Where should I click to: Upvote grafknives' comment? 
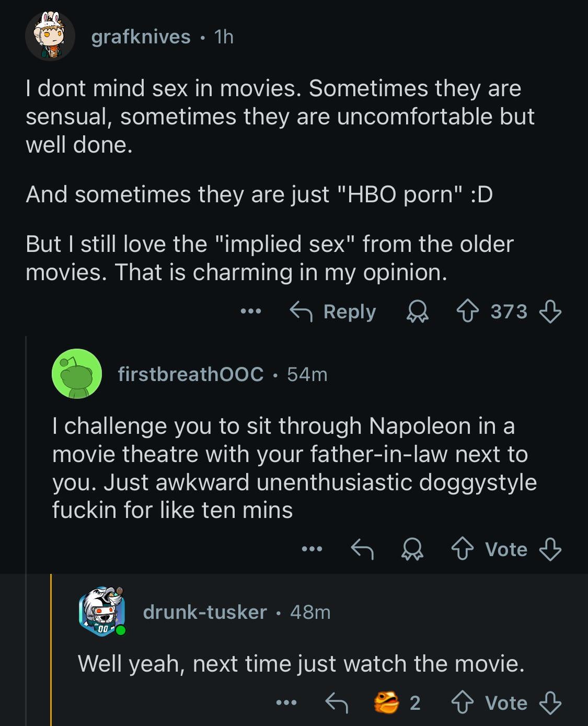click(468, 312)
